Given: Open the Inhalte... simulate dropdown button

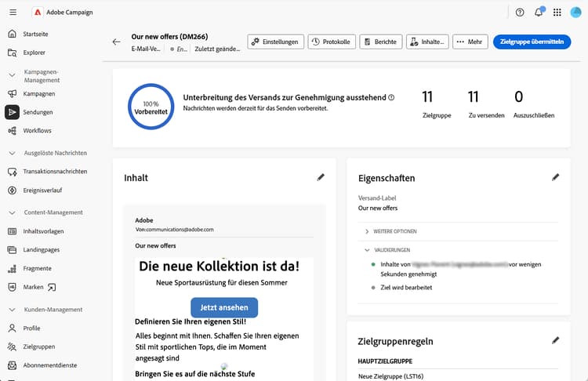Looking at the screenshot, I should click(427, 42).
